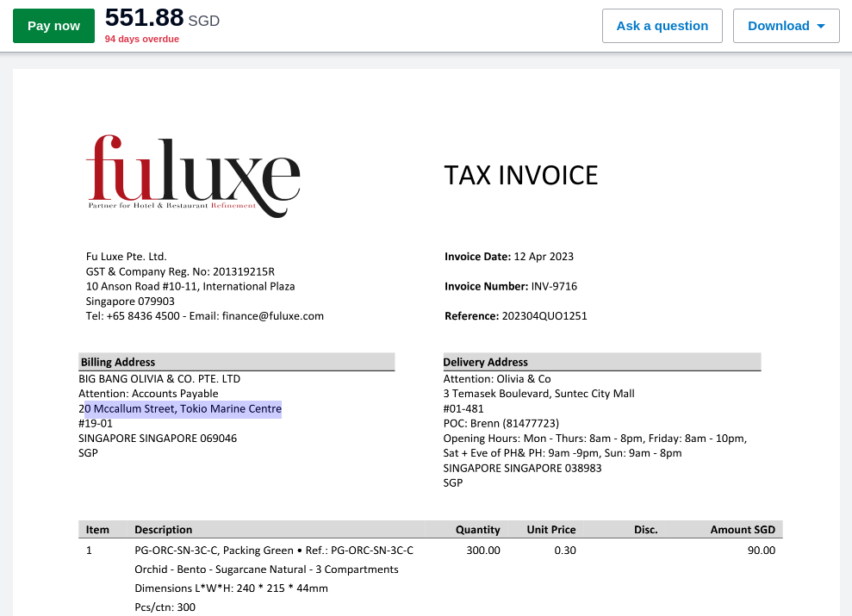
Task: Click the highlighted Mccallum Street address line
Action: click(x=181, y=408)
